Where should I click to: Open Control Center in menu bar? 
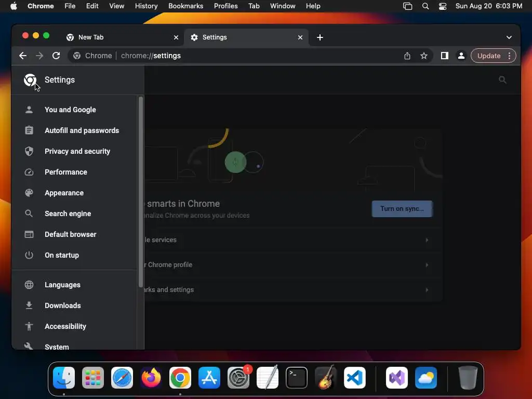click(x=443, y=6)
